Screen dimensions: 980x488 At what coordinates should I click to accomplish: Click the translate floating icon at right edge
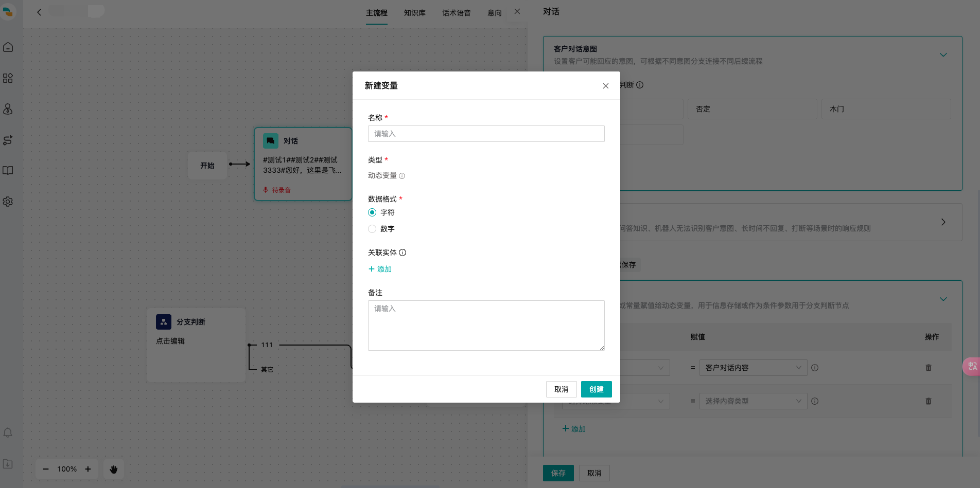[x=972, y=367]
